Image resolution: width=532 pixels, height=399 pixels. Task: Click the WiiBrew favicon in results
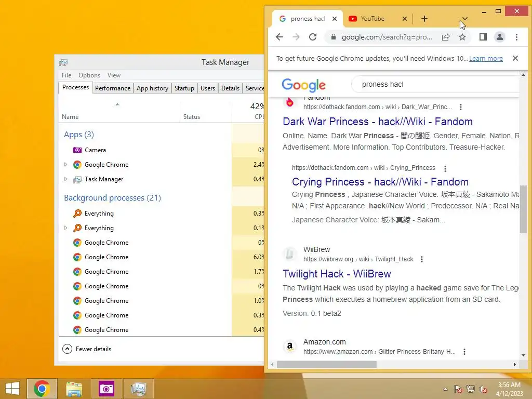click(290, 254)
